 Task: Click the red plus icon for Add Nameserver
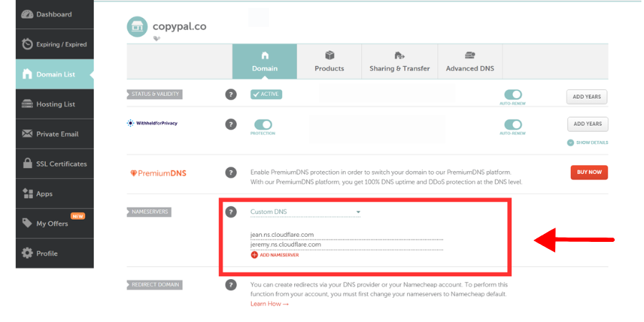pos(254,255)
